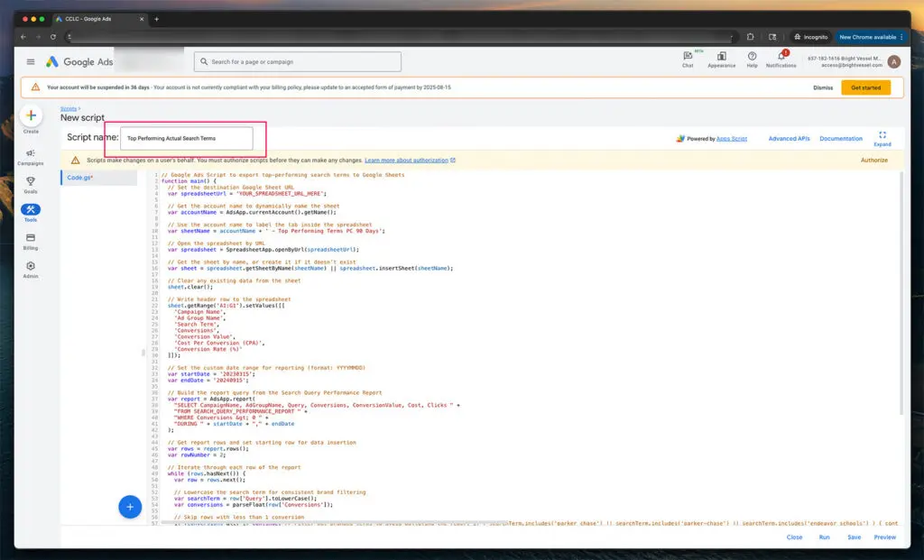The width and height of the screenshot is (924, 560).
Task: Click the blue add file button
Action: pos(130,508)
